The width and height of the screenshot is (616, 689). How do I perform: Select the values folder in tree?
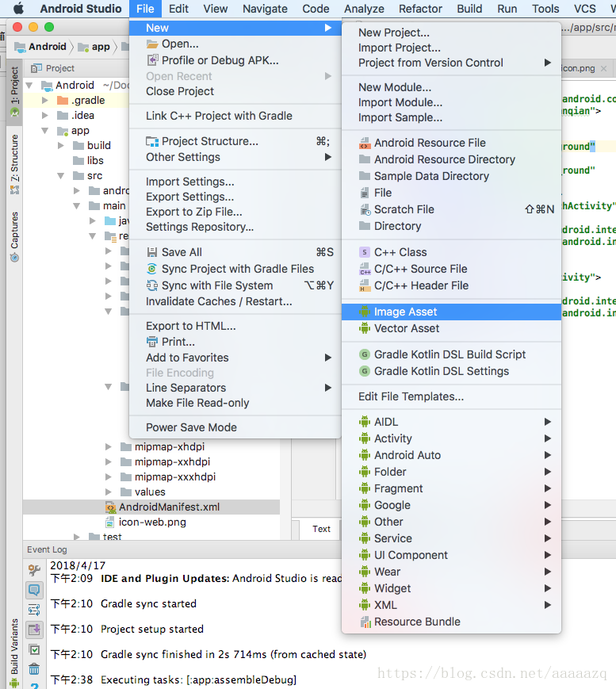[x=150, y=492]
